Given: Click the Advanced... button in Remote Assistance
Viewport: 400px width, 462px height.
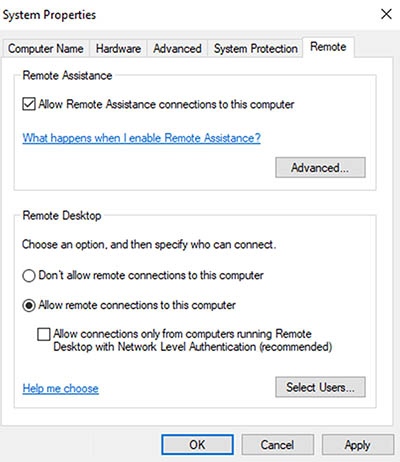Looking at the screenshot, I should click(320, 167).
